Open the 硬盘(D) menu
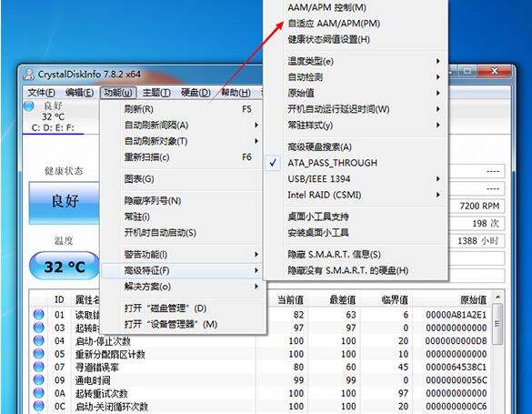This screenshot has height=414, width=532. click(x=196, y=92)
